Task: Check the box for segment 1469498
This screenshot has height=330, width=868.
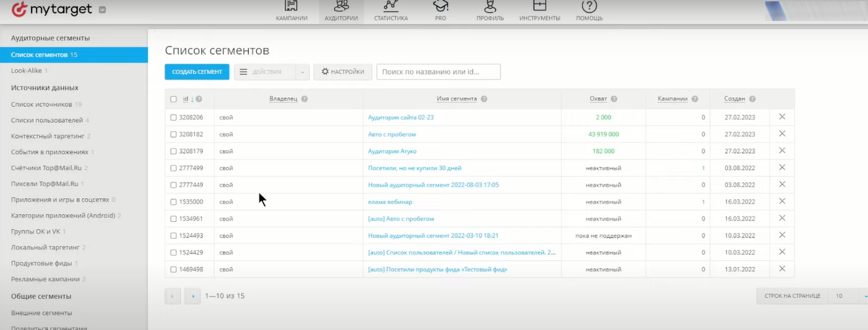Action: coord(174,270)
